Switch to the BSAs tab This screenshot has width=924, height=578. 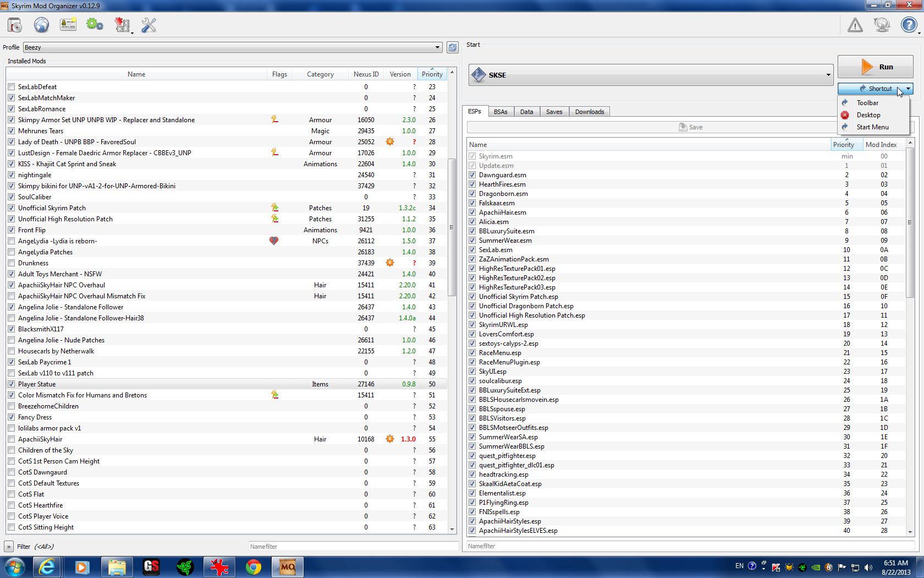pyautogui.click(x=500, y=112)
